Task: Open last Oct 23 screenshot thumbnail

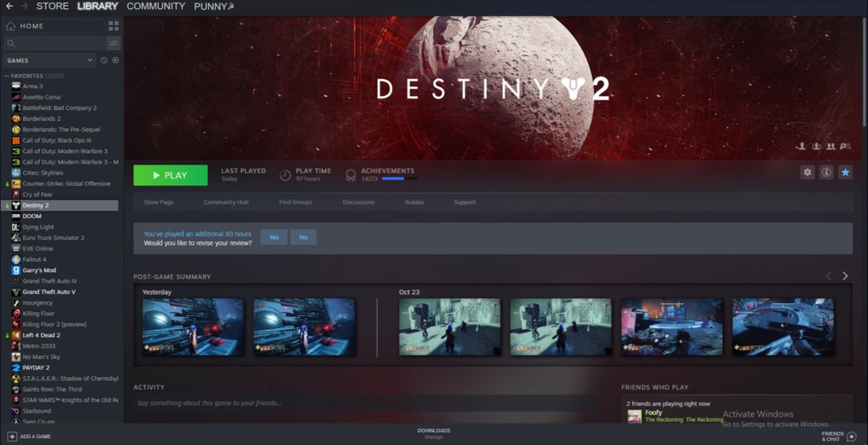Action: (x=783, y=327)
